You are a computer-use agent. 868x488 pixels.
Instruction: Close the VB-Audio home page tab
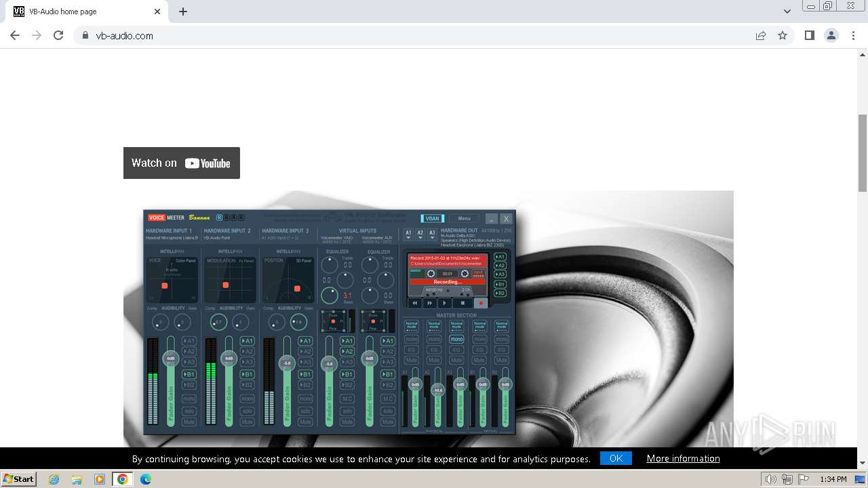click(157, 12)
